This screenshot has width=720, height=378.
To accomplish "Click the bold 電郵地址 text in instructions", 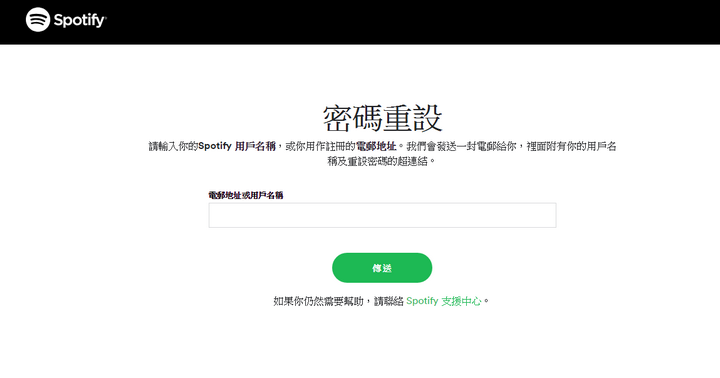I will [376, 146].
